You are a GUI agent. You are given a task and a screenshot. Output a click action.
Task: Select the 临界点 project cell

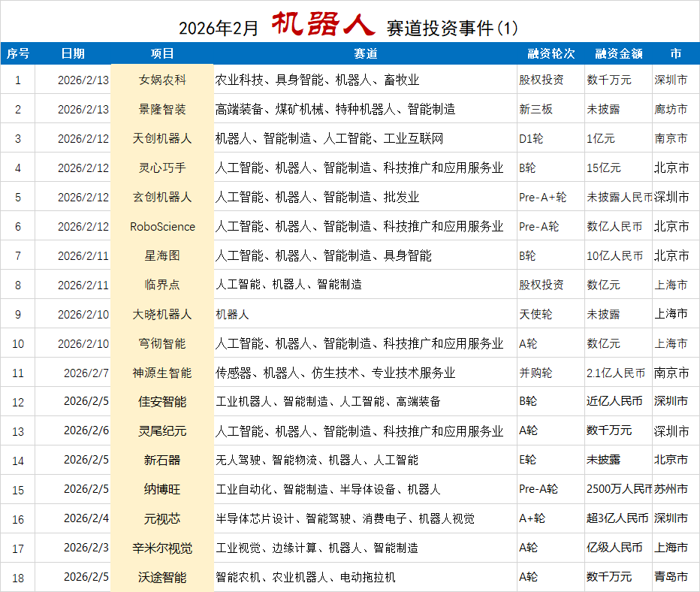click(162, 285)
